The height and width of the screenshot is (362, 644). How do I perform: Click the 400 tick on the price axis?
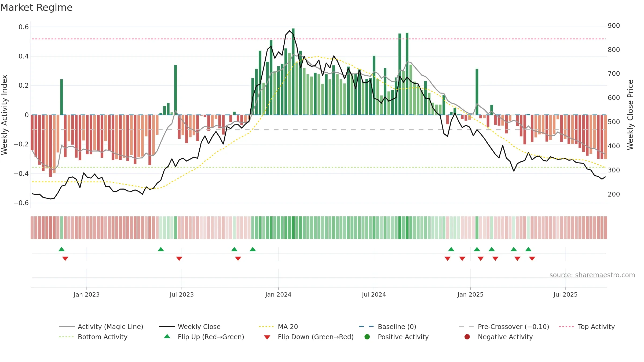coord(614,146)
